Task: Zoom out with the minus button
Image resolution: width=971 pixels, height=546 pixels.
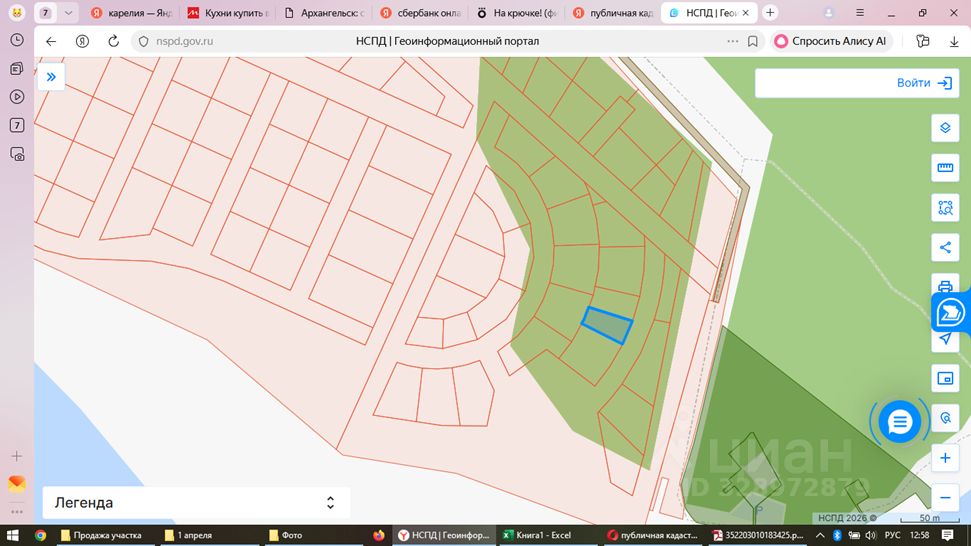Action: click(945, 498)
